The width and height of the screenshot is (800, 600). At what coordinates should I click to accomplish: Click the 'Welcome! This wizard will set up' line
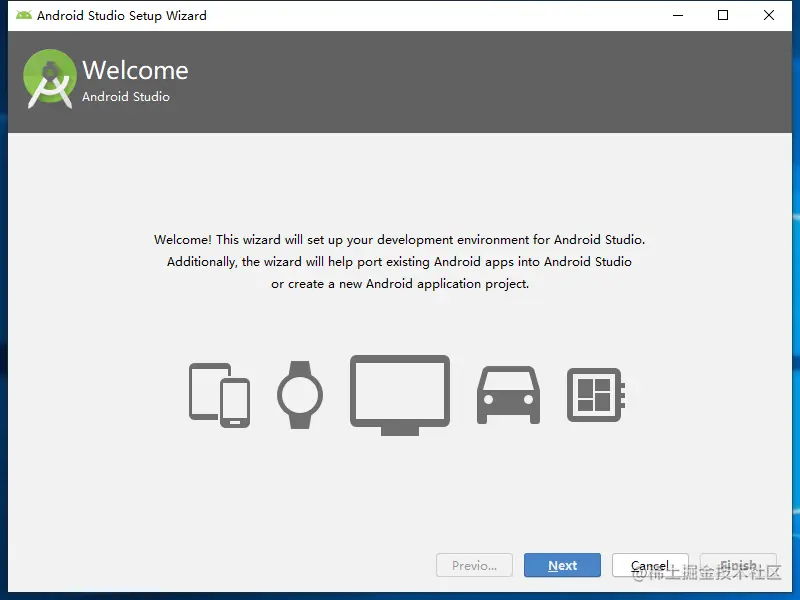399,240
